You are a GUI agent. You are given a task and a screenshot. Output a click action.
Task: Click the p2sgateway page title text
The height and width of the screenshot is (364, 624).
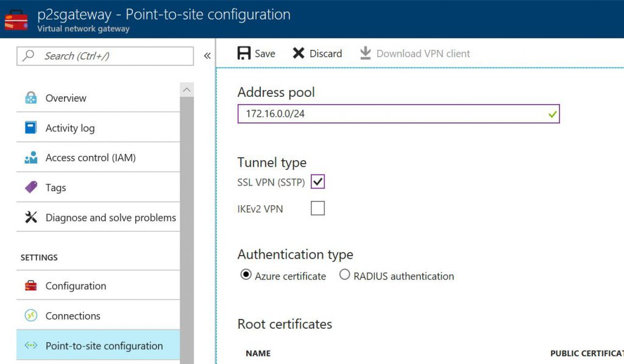click(x=164, y=15)
